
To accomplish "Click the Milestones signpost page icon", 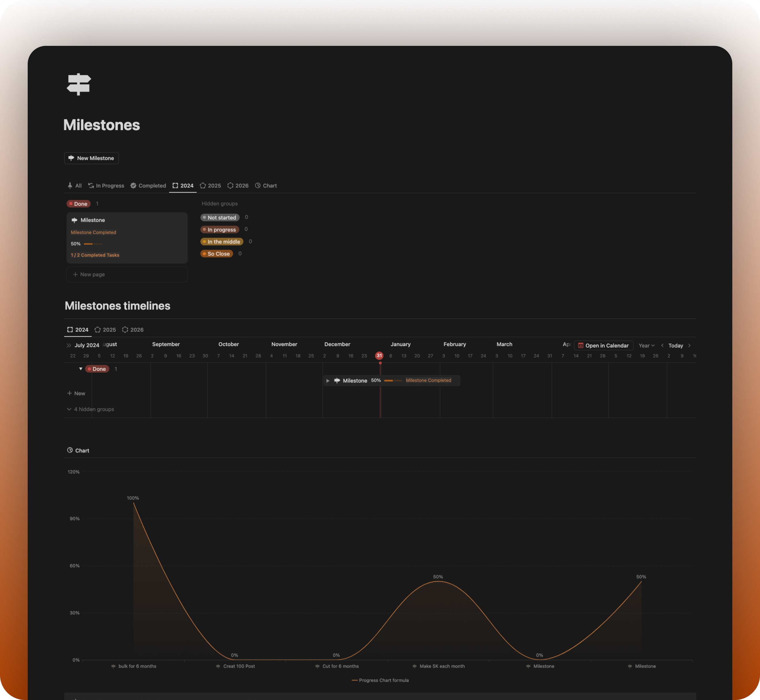I will [79, 84].
